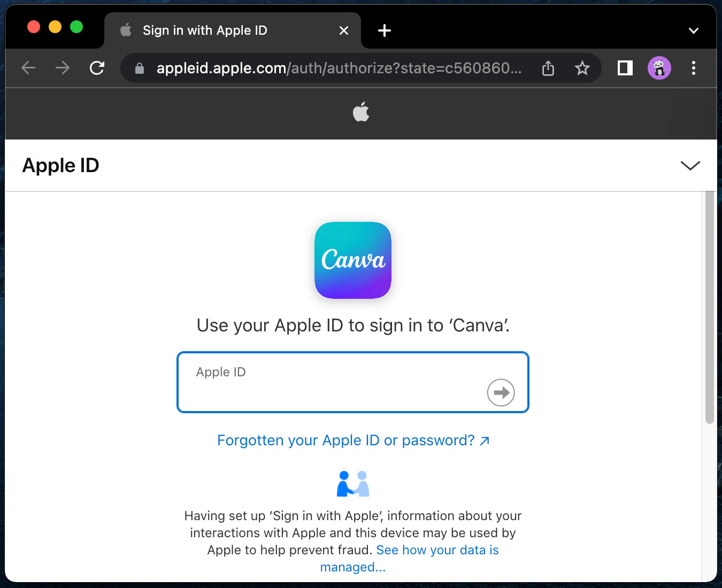Click the browser back arrow
722x588 pixels.
tap(28, 68)
